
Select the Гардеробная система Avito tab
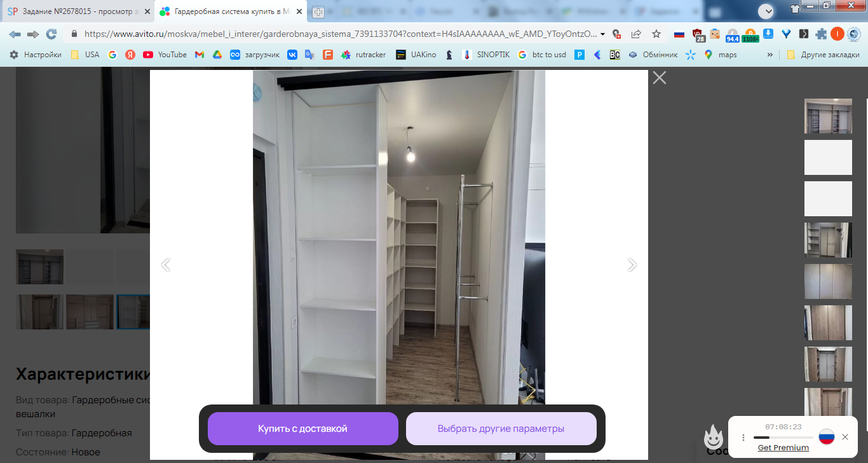pos(231,11)
